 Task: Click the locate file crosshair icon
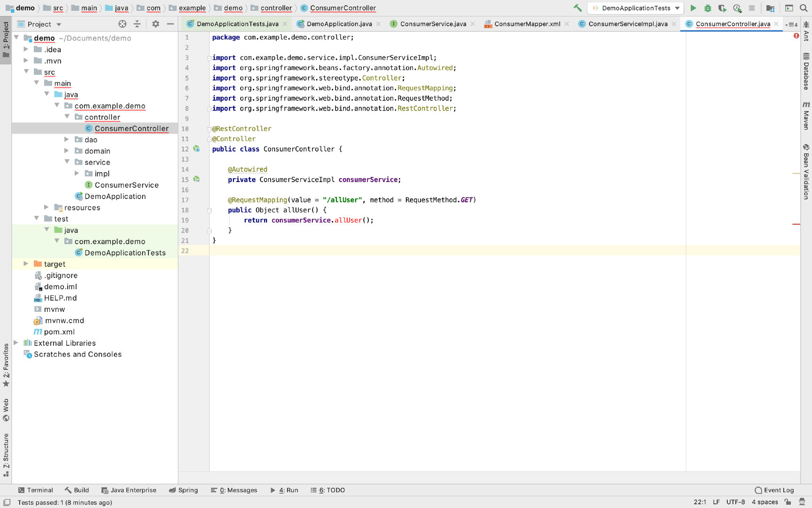pyautogui.click(x=123, y=24)
